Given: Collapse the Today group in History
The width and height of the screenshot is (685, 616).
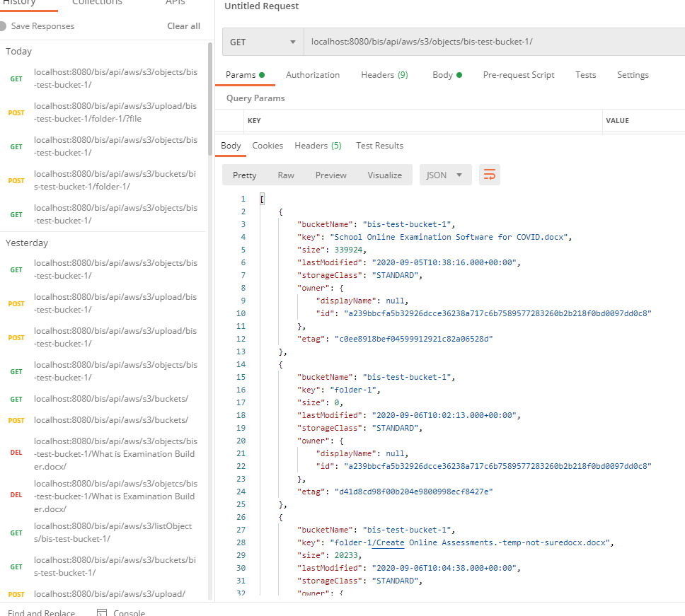Looking at the screenshot, I should 18,51.
